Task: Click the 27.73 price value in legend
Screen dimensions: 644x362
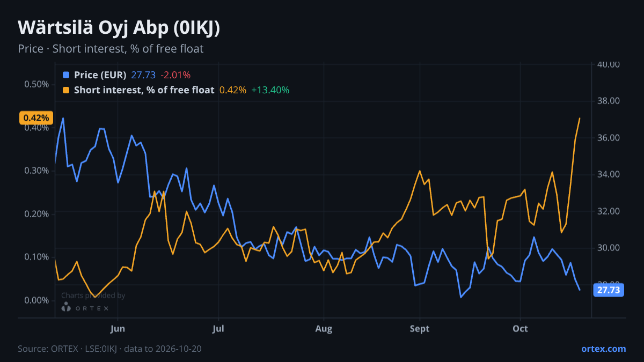Action: 143,75
